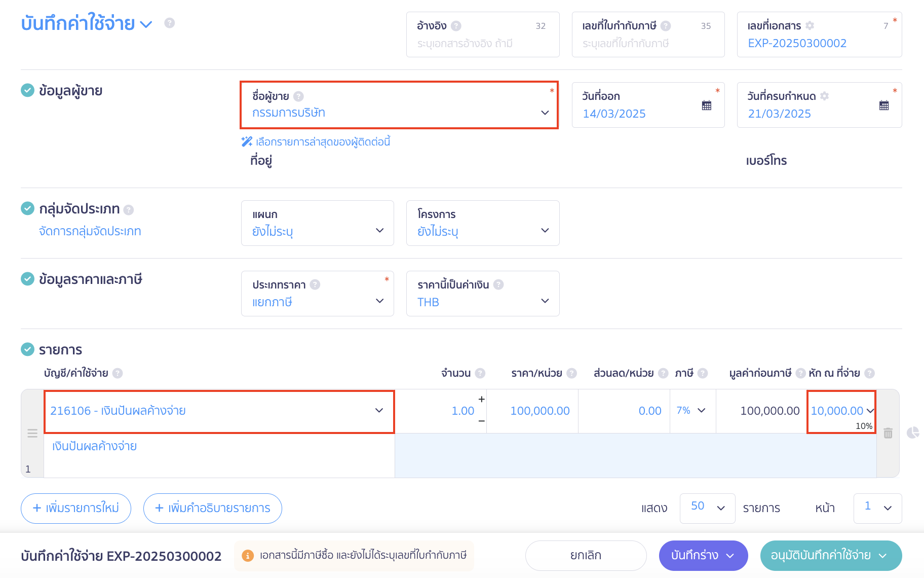Screen dimensions: 924x578
Task: Open the issue date calendar icon
Action: point(706,105)
